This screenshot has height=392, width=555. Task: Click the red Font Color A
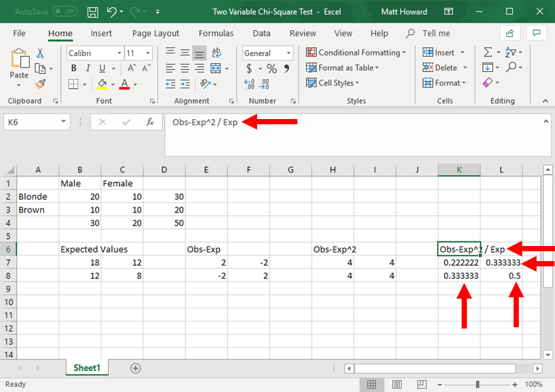point(124,84)
